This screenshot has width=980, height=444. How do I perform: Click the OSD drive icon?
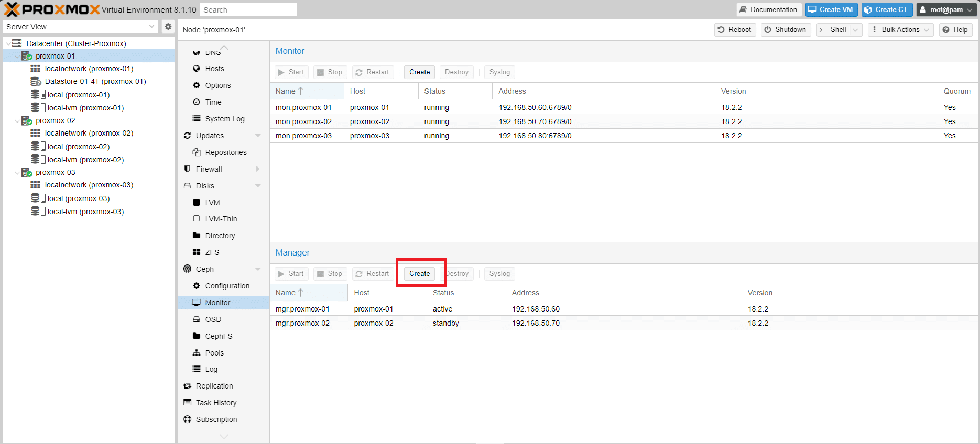tap(197, 319)
